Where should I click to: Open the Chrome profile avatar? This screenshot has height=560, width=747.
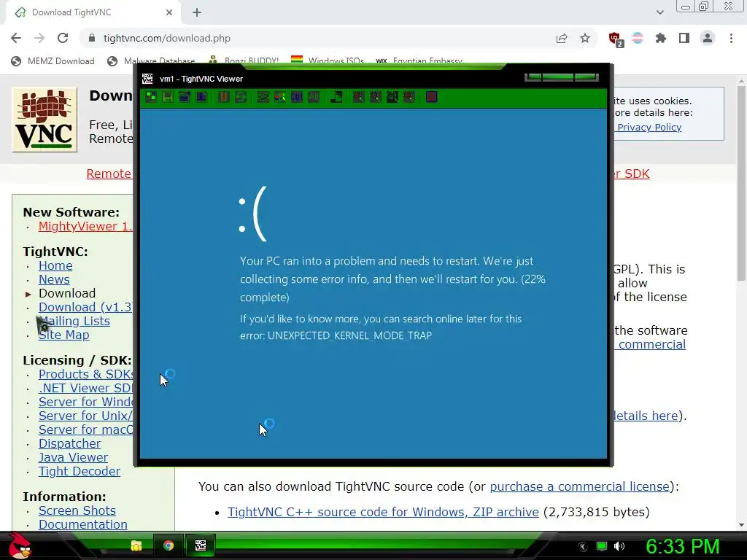(708, 38)
